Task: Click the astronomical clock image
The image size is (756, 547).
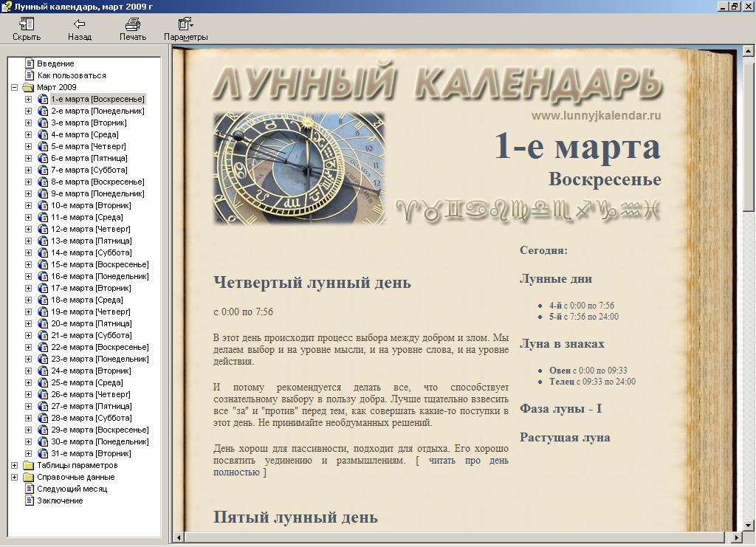Action: [x=300, y=168]
